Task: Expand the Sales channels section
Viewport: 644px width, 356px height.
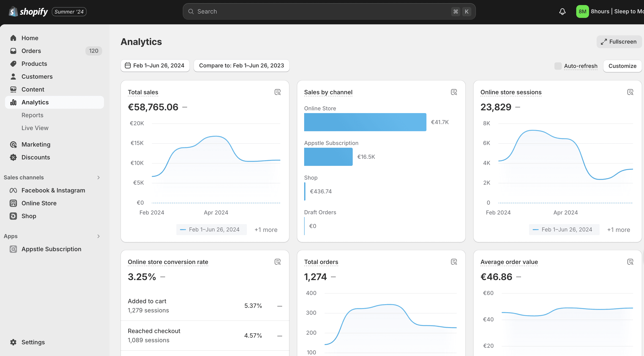Action: tap(98, 178)
